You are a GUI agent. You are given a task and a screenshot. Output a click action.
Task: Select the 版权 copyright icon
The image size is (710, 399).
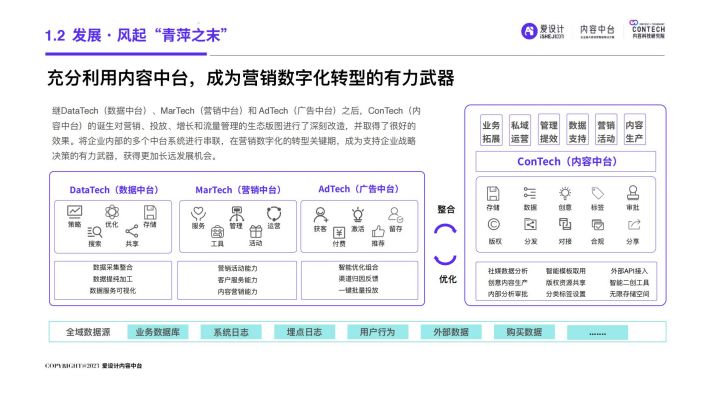494,225
